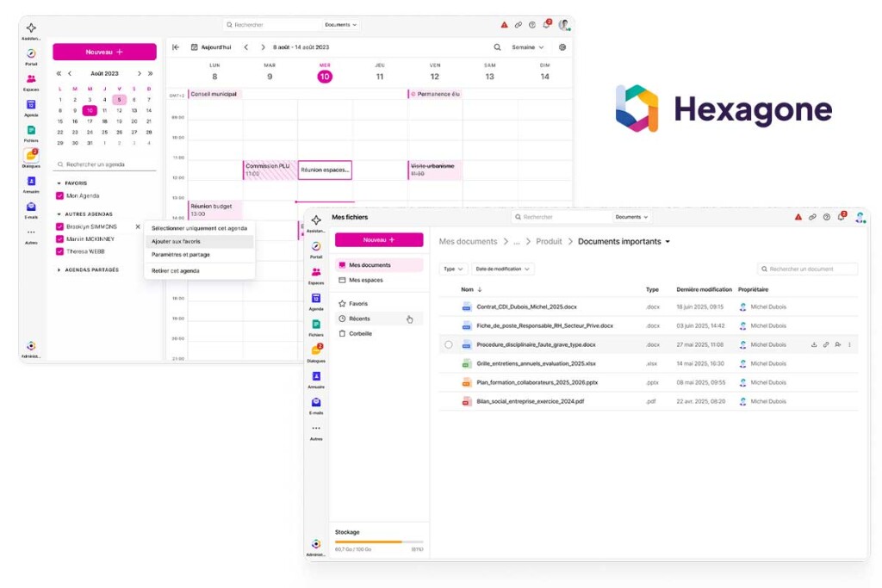Open Documents dropdown in agenda search bar
The height and width of the screenshot is (588, 882).
[x=341, y=25]
